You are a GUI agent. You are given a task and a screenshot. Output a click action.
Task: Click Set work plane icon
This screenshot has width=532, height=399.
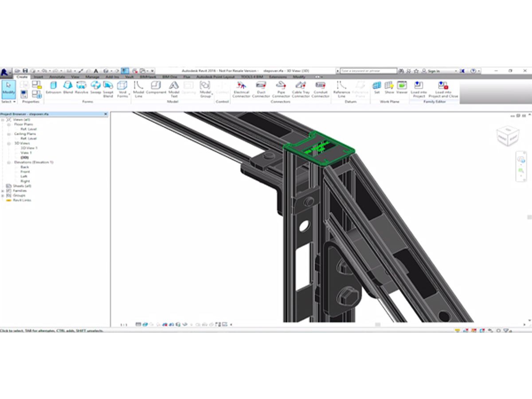pos(377,87)
